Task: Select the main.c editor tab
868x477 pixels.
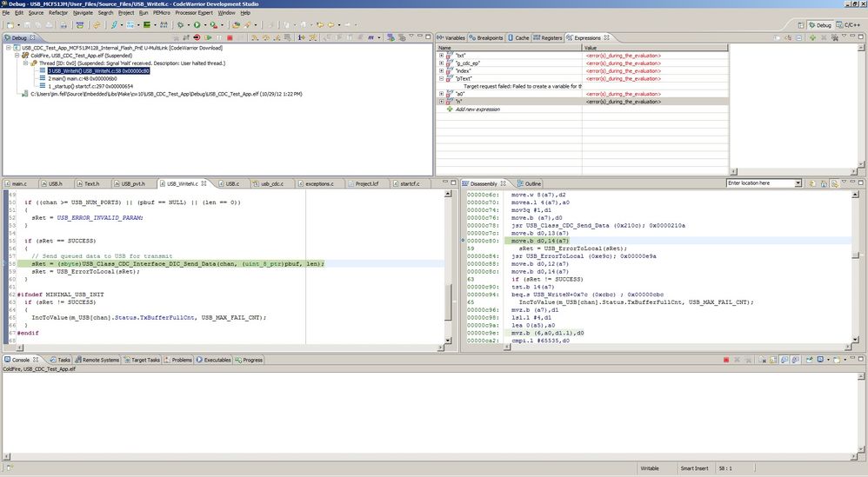Action: (17, 184)
